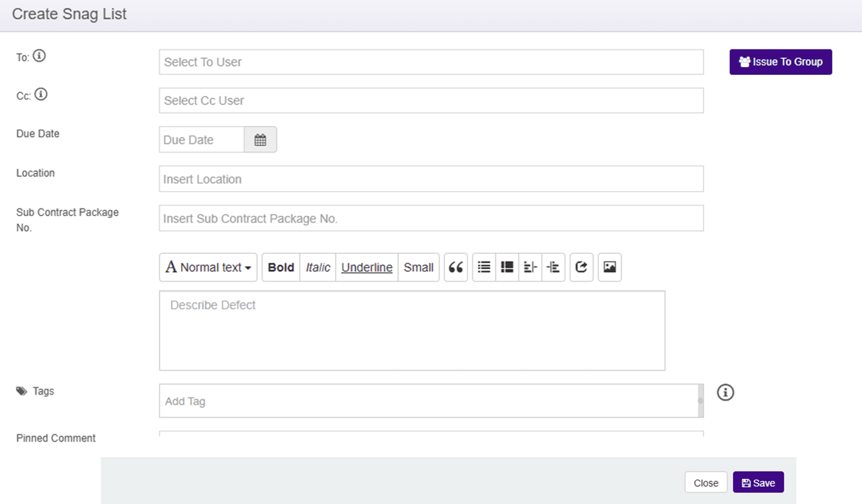The width and height of the screenshot is (862, 504).
Task: Open the due date calendar picker
Action: (260, 139)
